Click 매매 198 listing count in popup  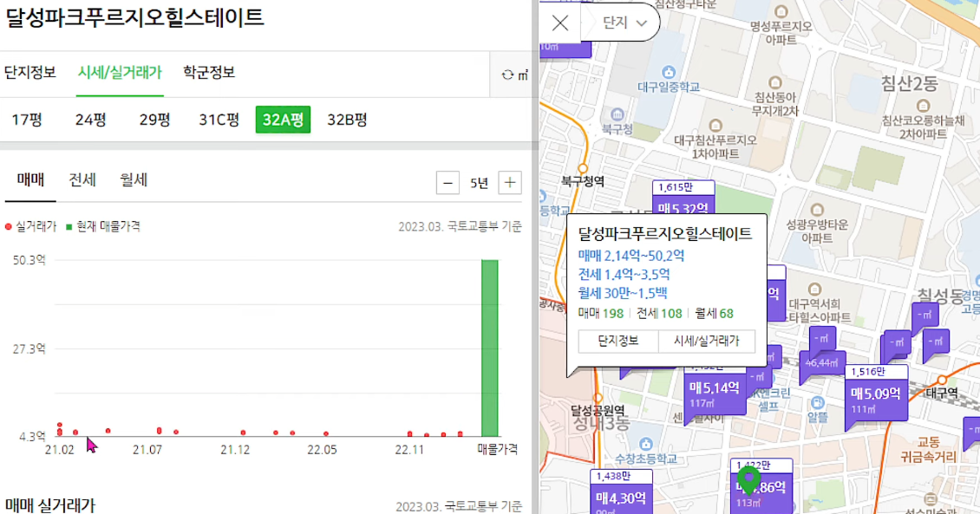(601, 314)
